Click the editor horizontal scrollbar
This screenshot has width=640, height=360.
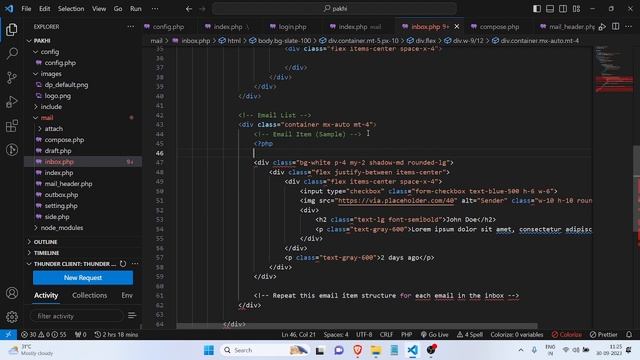pyautogui.click(x=356, y=326)
